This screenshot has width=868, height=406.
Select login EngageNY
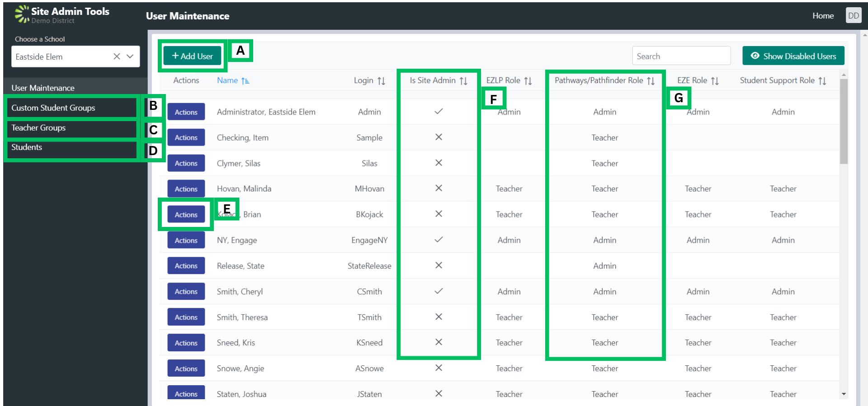coord(369,240)
